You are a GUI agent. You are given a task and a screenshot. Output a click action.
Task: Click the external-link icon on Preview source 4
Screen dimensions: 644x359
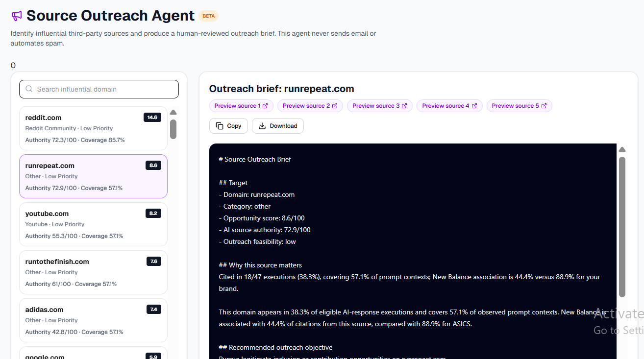[474, 106]
